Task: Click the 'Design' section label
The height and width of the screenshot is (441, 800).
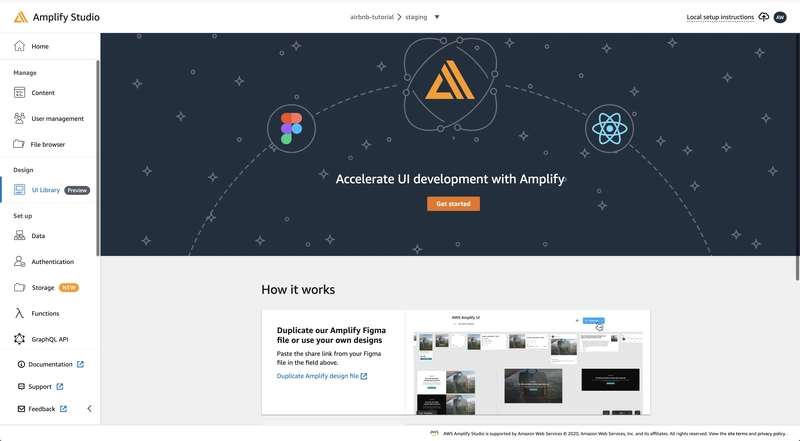Action: click(x=23, y=169)
